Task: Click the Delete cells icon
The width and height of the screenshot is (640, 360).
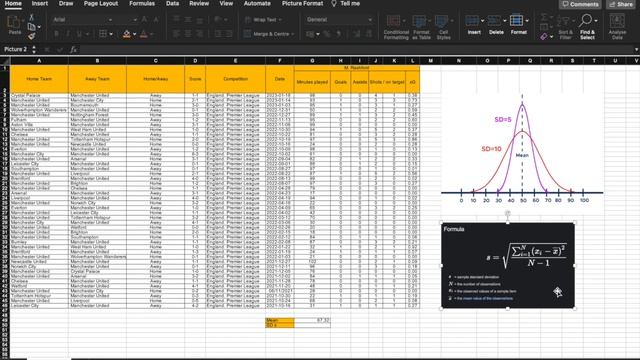Action: point(494,20)
